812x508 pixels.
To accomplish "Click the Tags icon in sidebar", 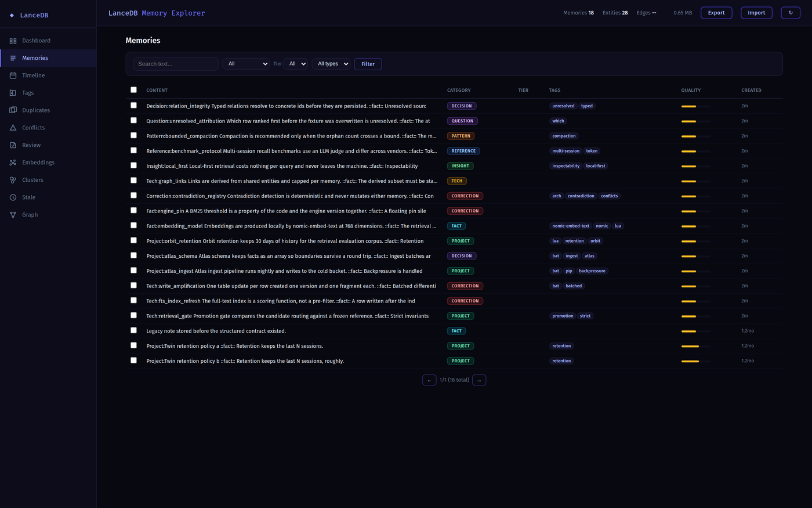I will pyautogui.click(x=13, y=93).
